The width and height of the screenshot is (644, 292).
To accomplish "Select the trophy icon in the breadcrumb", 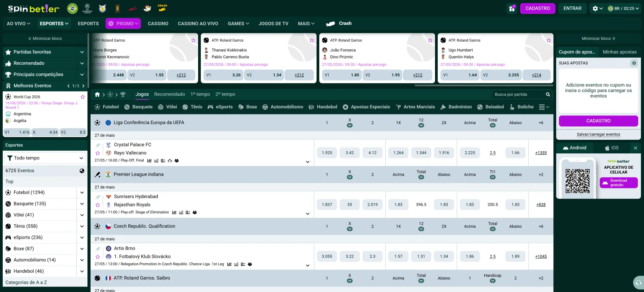I will point(123,94).
